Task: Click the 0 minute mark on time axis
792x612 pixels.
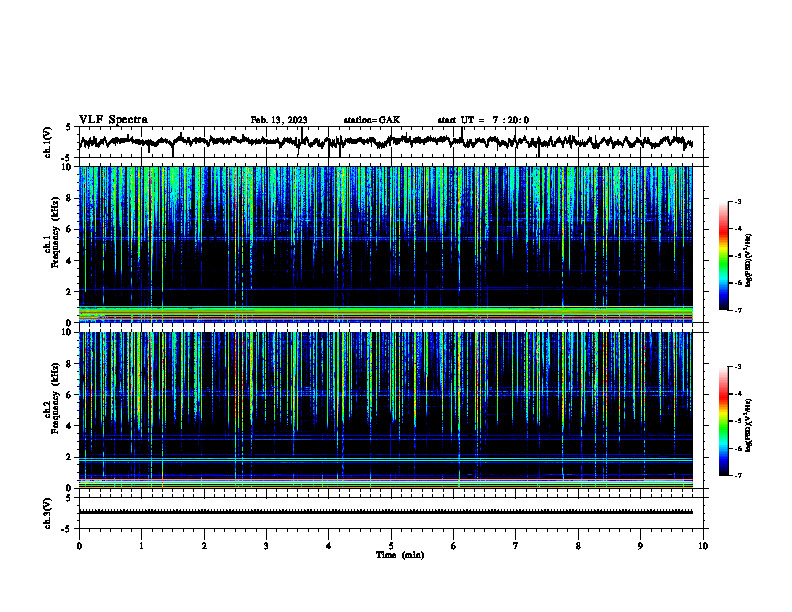Action: 79,546
